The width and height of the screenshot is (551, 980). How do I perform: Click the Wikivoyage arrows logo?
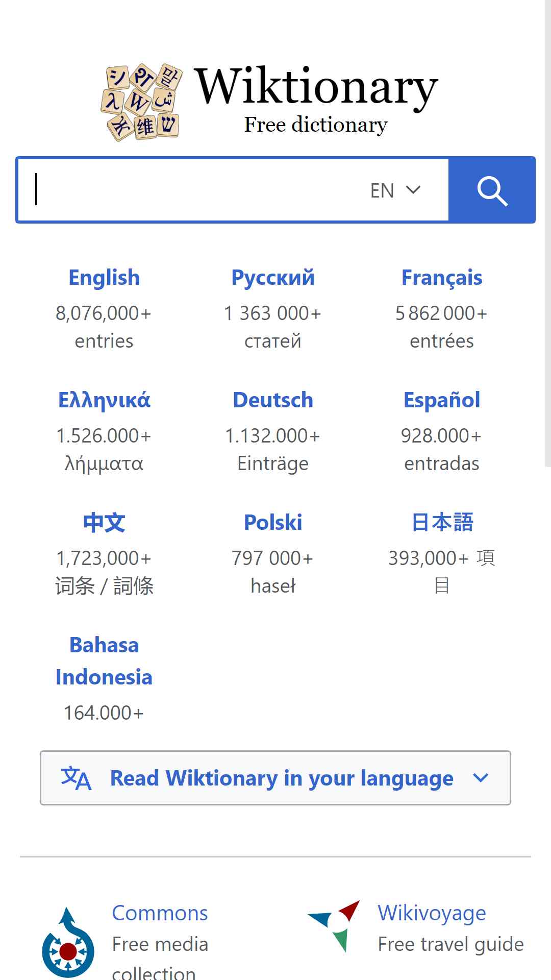335,926
